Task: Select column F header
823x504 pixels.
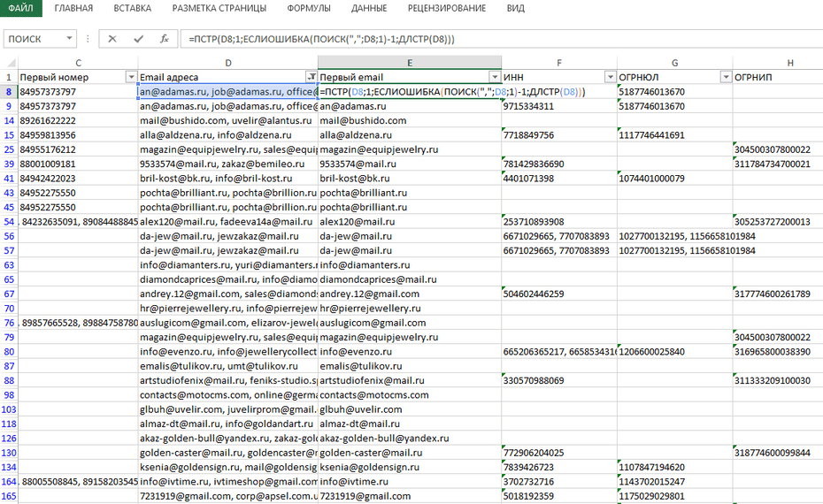Action: (x=559, y=63)
